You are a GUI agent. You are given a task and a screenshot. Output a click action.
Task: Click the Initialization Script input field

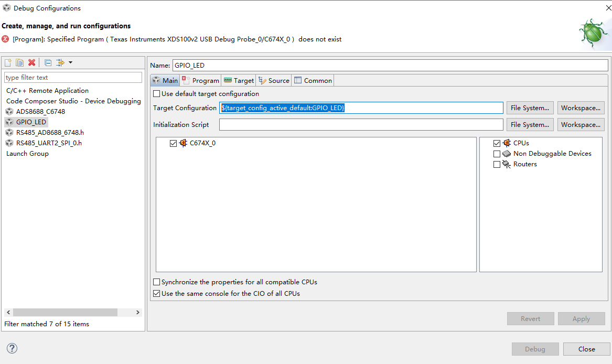pos(361,124)
